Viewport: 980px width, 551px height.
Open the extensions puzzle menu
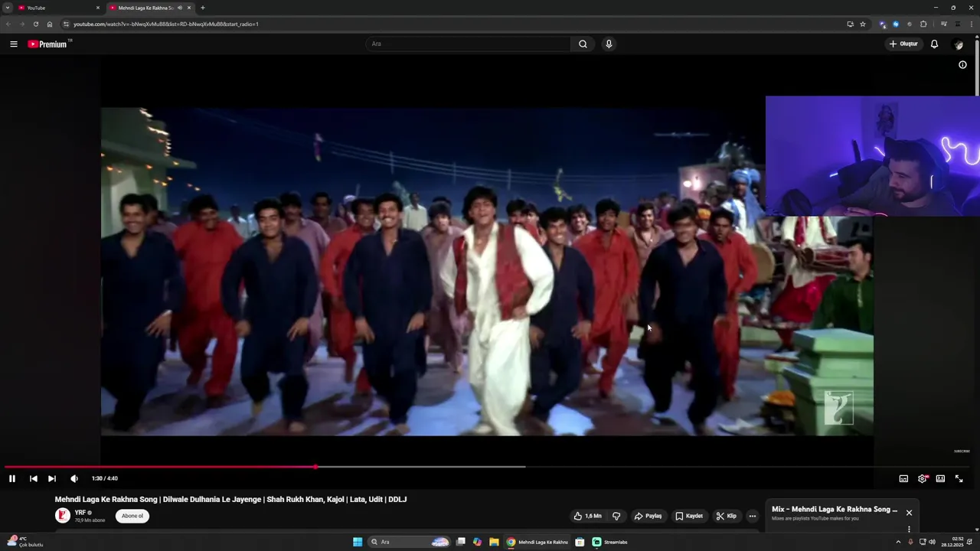coord(923,24)
